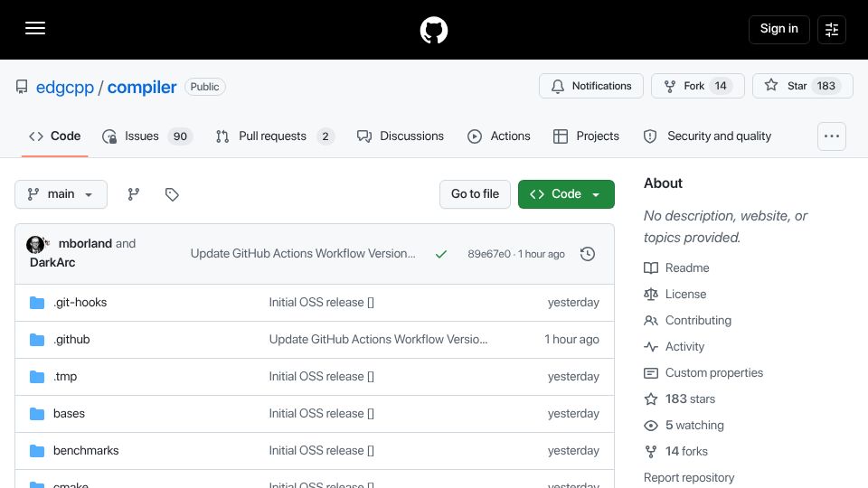
Task: Click folder icon next to .tmp
Action: [37, 377]
